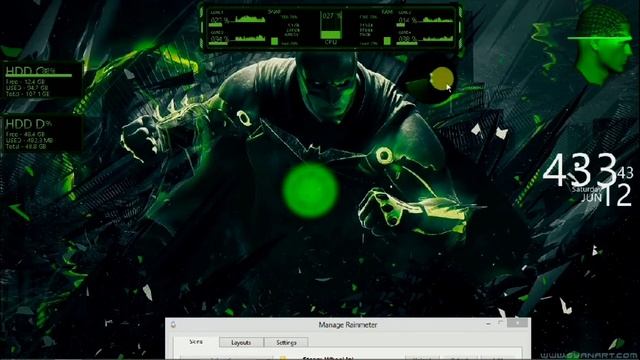Click the HDD C usage bar
Viewport: 640px width, 360px height.
tap(39, 76)
